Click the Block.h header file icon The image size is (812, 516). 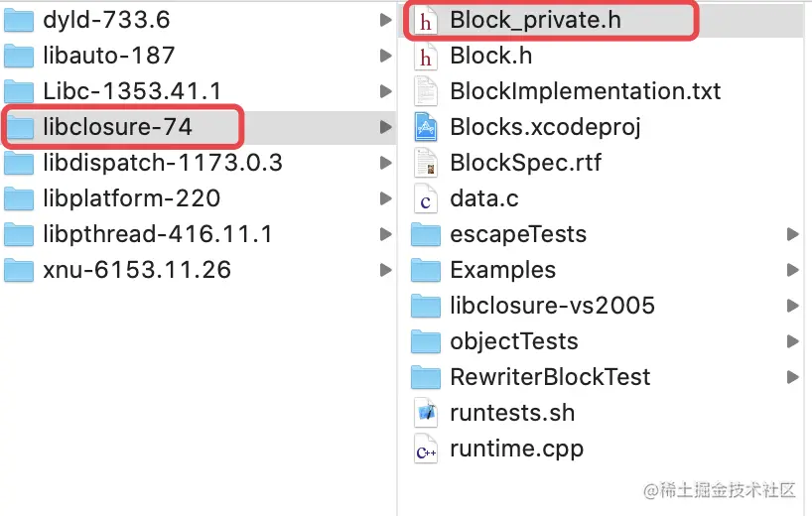pyautogui.click(x=426, y=56)
